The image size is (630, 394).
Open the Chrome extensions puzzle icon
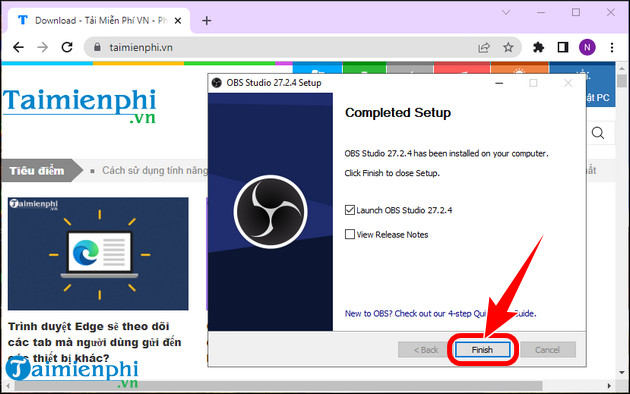click(x=538, y=47)
